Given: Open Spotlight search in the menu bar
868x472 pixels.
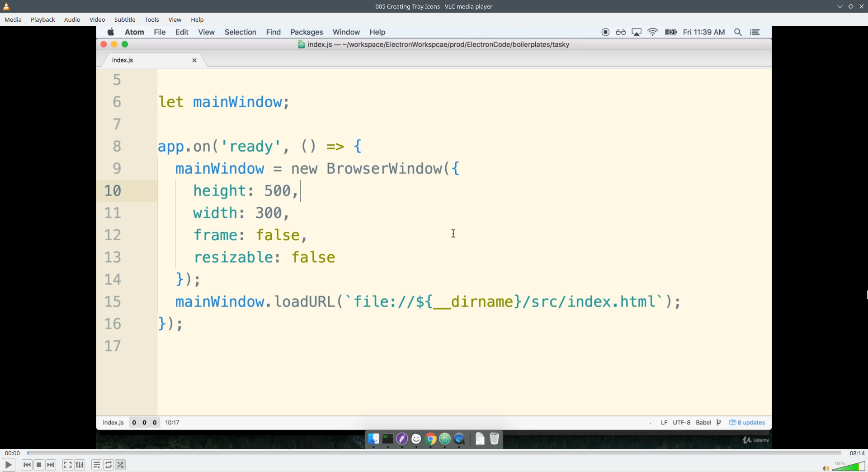Looking at the screenshot, I should pyautogui.click(x=738, y=32).
